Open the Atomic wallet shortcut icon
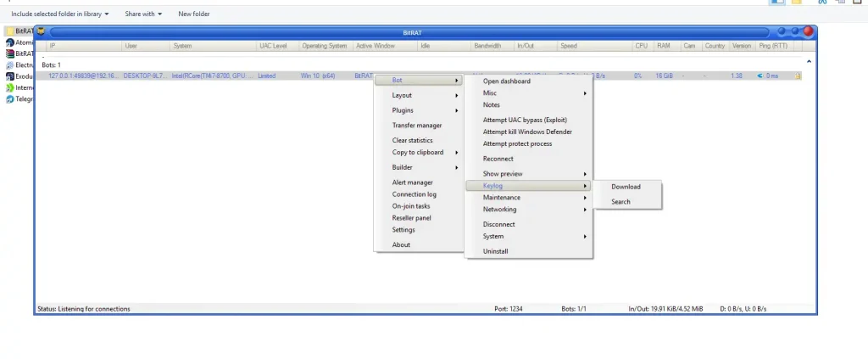The width and height of the screenshot is (868, 359). [x=9, y=42]
